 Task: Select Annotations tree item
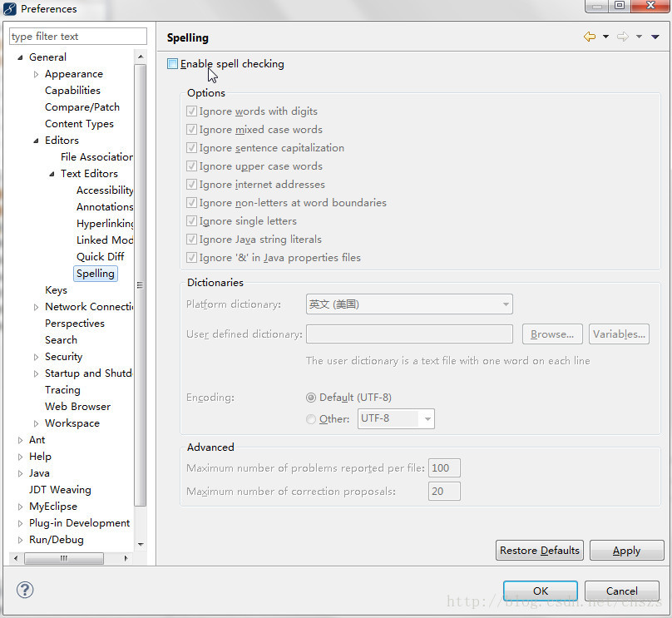[105, 207]
